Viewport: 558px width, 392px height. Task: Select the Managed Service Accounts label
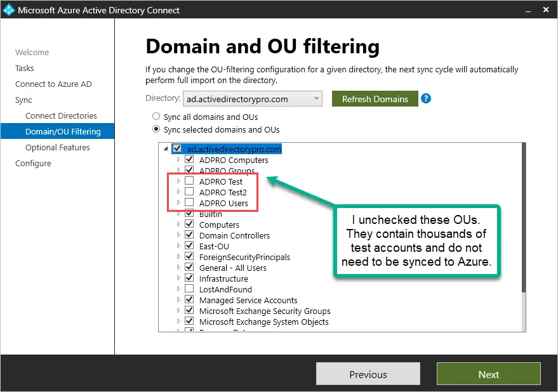[x=248, y=300]
